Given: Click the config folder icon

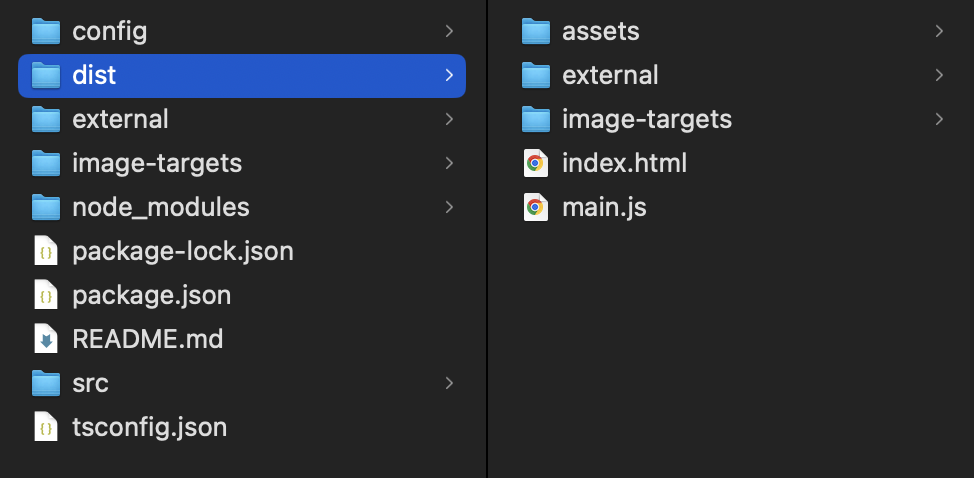Looking at the screenshot, I should click(x=47, y=32).
